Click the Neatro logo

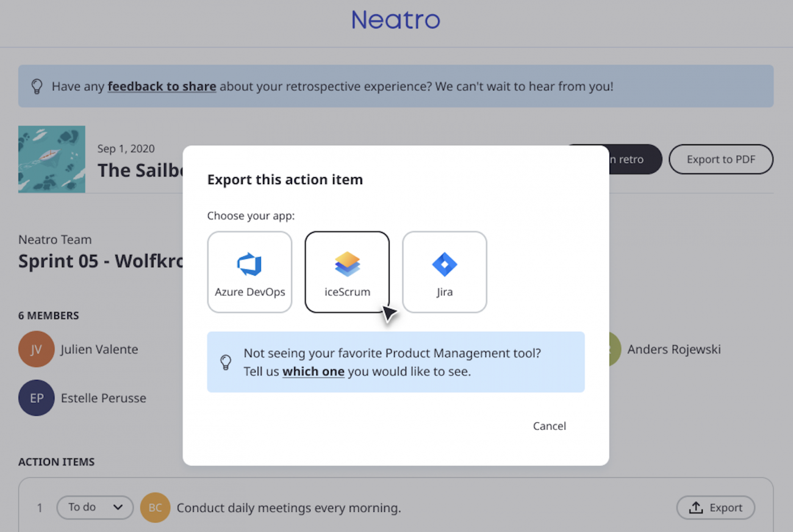395,20
